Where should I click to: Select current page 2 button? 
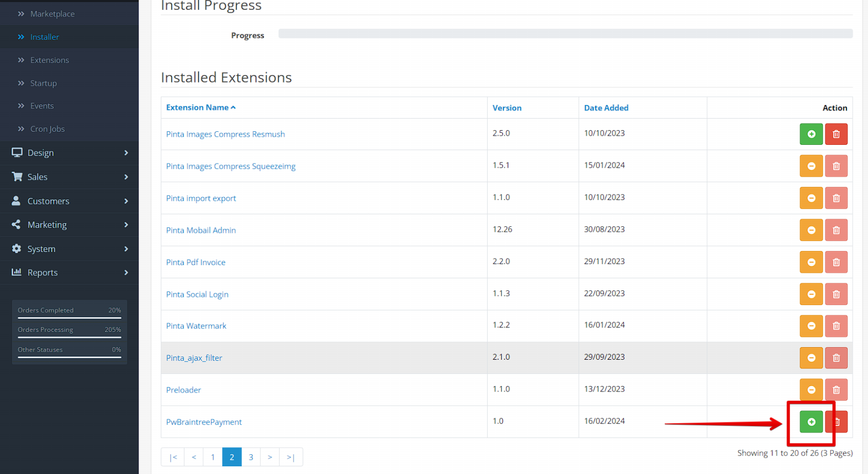(x=232, y=457)
